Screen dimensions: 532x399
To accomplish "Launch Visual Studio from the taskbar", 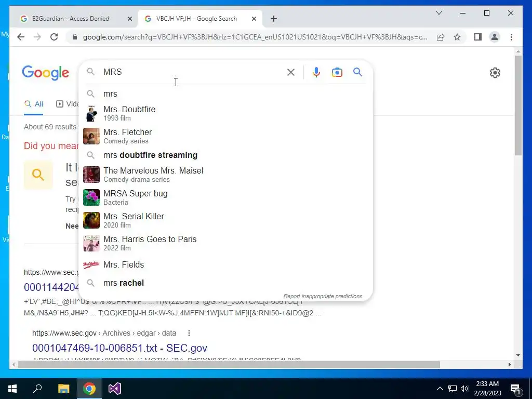I will pyautogui.click(x=115, y=389).
